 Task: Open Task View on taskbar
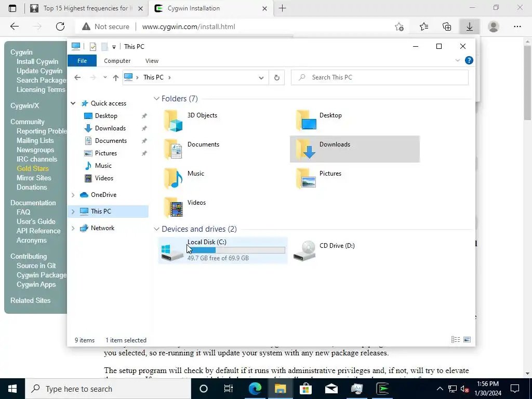click(x=229, y=389)
